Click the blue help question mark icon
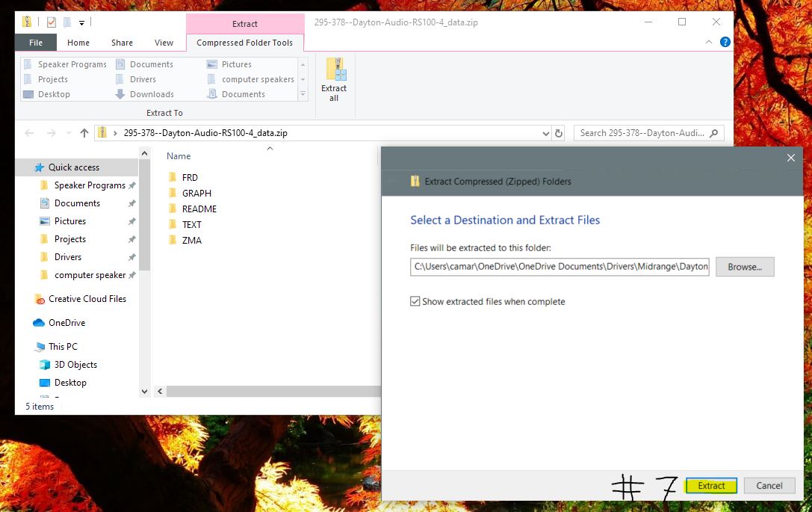Viewport: 812px width, 512px height. click(x=725, y=42)
